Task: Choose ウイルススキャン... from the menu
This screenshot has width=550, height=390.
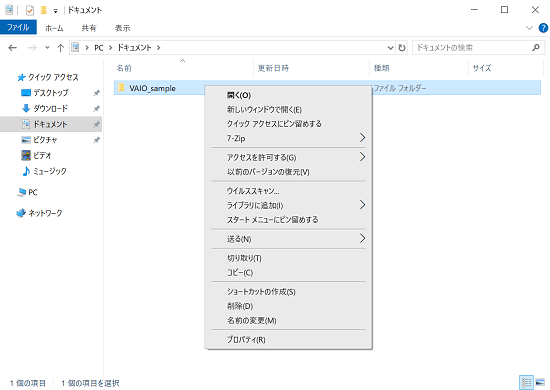Action: coord(288,191)
